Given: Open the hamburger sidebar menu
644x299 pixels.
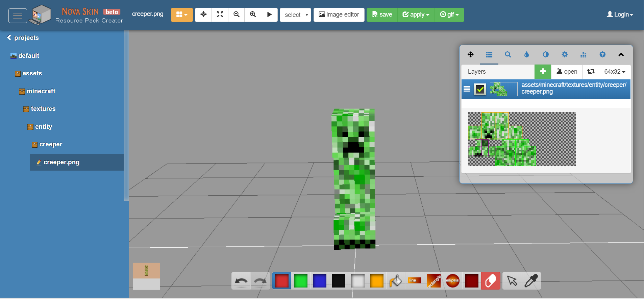Looking at the screenshot, I should [x=18, y=16].
